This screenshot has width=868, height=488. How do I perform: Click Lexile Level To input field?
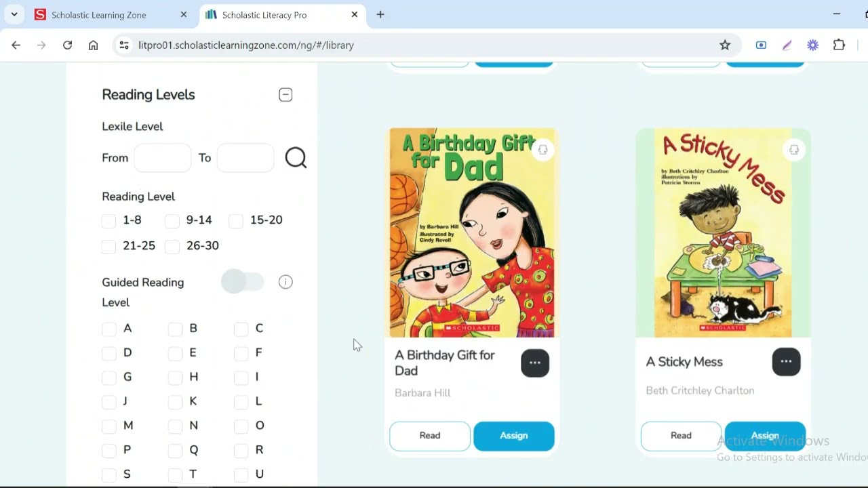[x=245, y=158]
